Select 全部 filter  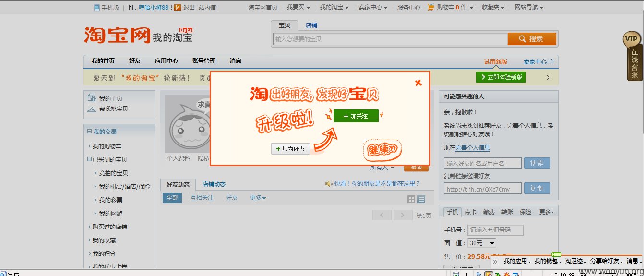pyautogui.click(x=172, y=198)
